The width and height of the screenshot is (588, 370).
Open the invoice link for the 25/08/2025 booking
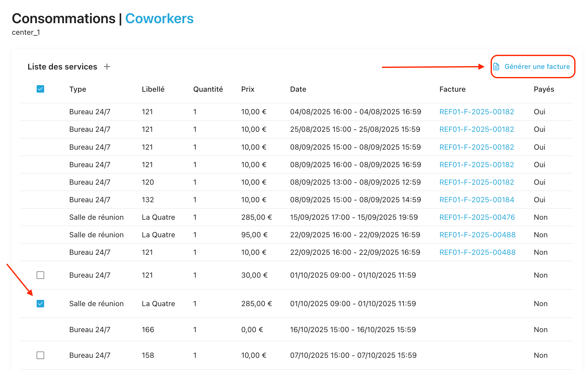(477, 129)
